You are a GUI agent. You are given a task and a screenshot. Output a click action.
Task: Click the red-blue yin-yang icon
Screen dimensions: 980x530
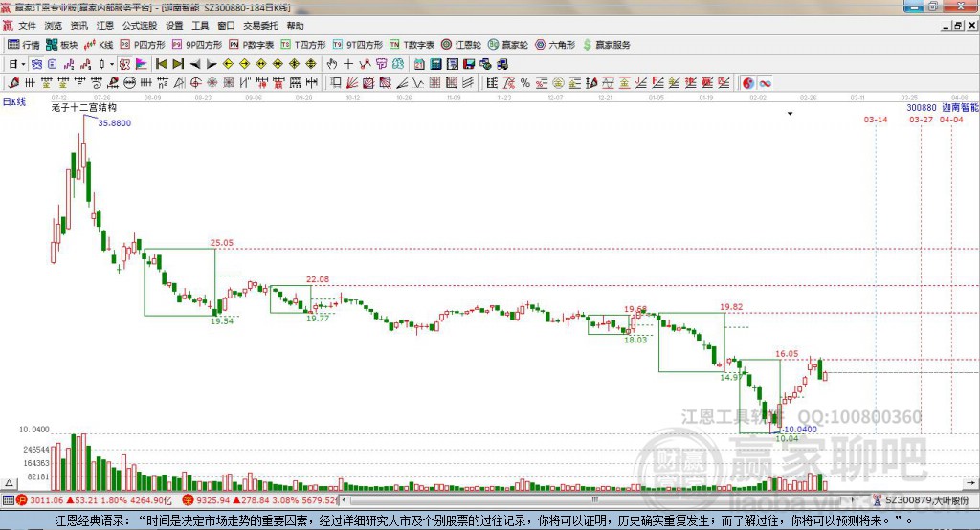click(748, 83)
